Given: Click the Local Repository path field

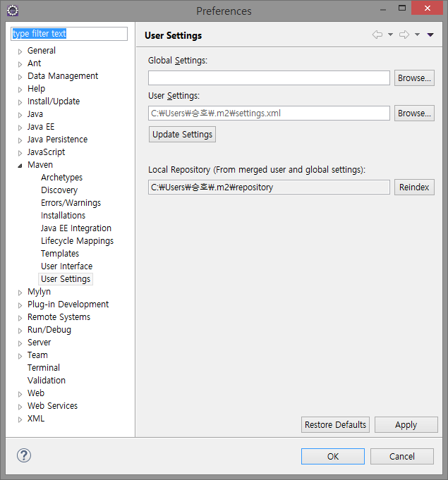Looking at the screenshot, I should (269, 187).
